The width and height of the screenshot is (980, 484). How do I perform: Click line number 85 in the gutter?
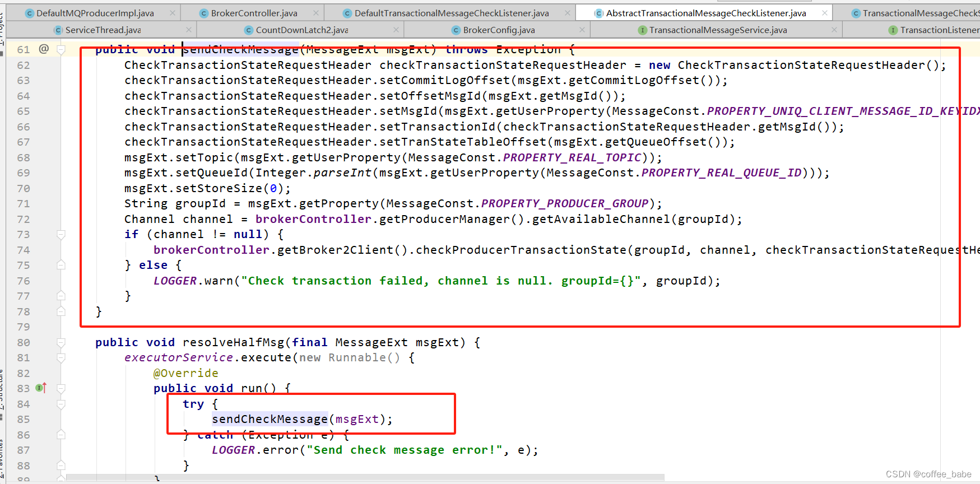pos(24,420)
